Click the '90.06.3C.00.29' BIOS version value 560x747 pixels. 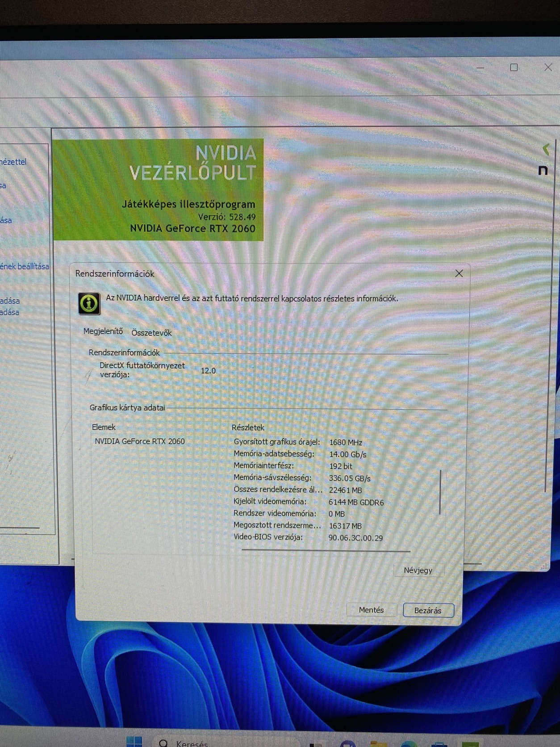(355, 538)
